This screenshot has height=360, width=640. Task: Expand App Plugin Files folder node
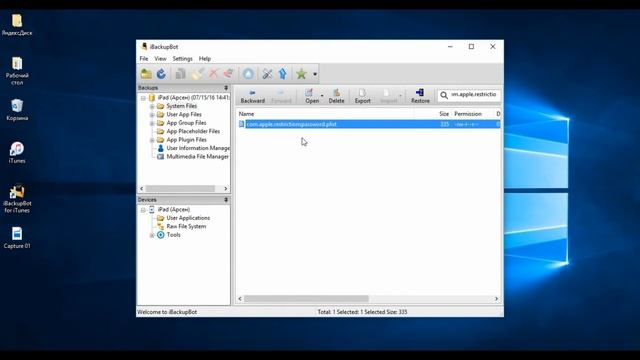[152, 140]
